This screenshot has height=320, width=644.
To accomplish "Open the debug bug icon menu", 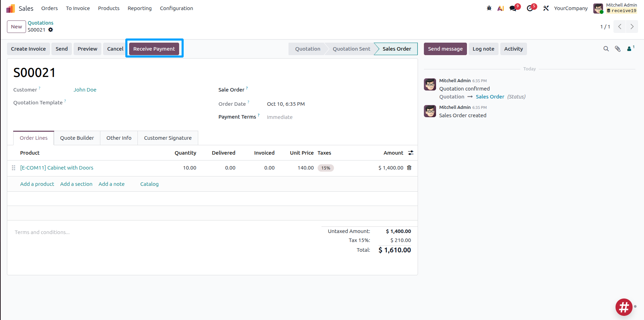I will (489, 8).
